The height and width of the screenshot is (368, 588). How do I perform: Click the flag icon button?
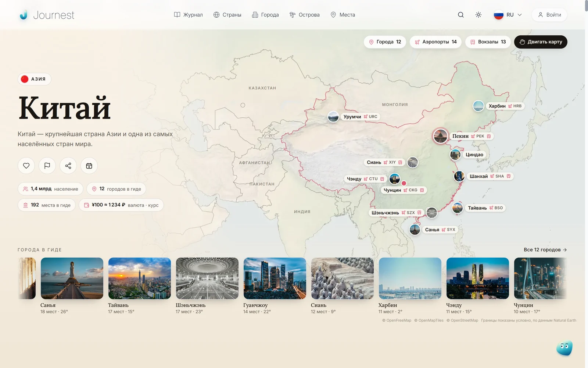47,166
